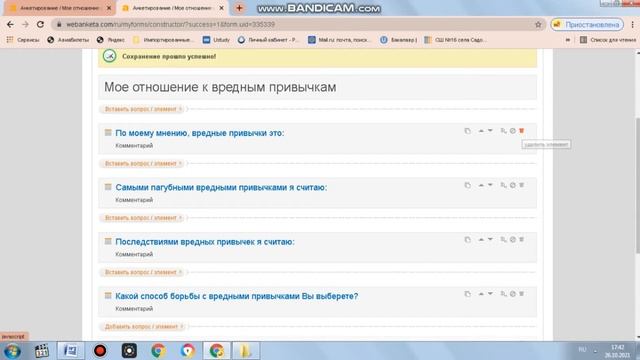Move 'Самыми пагубными' question up
Image resolution: width=640 pixels, height=360 pixels.
(481, 185)
